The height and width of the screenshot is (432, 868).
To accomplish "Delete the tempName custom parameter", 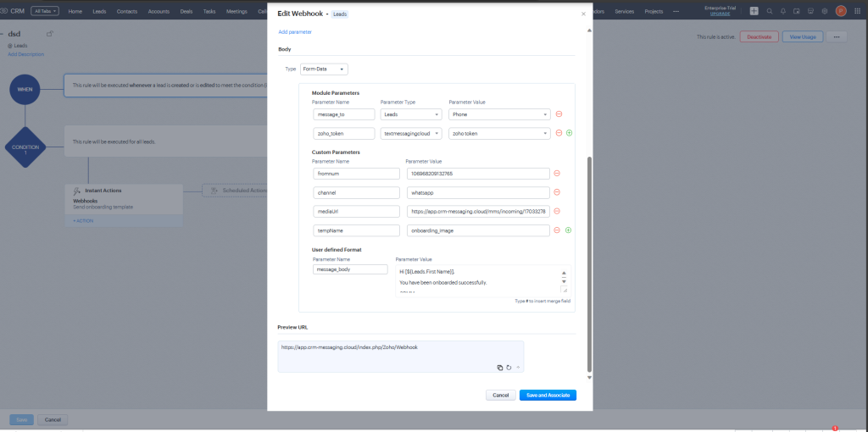I will [557, 230].
